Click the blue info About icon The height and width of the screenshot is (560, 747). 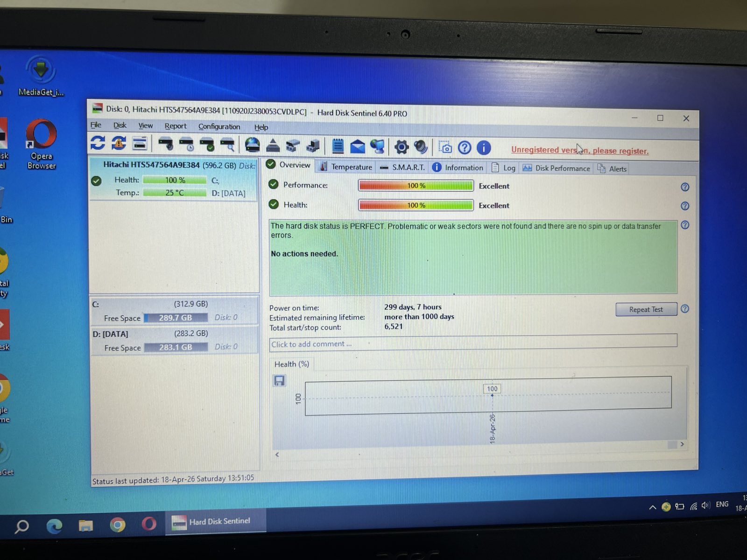[x=484, y=148]
